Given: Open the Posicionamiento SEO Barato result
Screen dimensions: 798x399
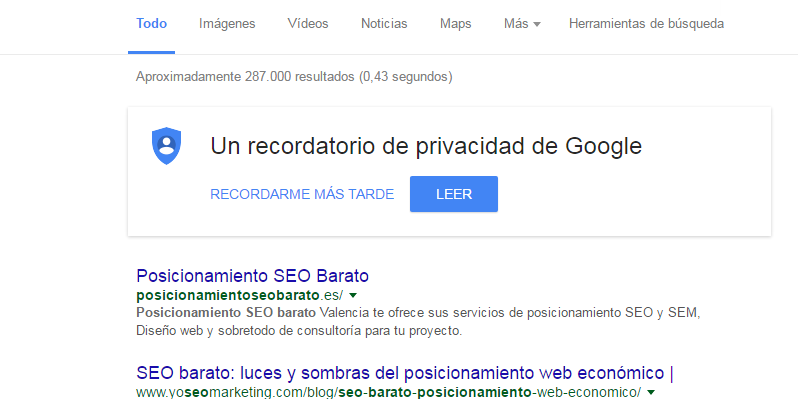Looking at the screenshot, I should click(252, 276).
